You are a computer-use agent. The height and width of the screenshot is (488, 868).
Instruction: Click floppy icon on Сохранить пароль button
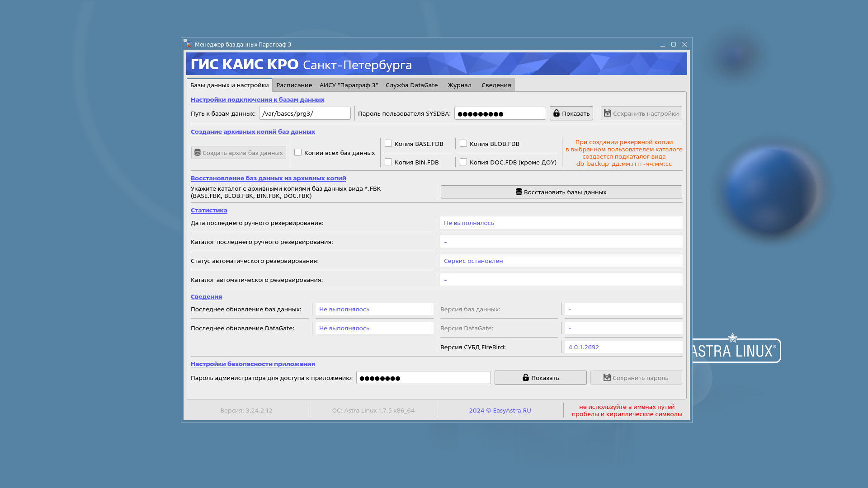[607, 377]
